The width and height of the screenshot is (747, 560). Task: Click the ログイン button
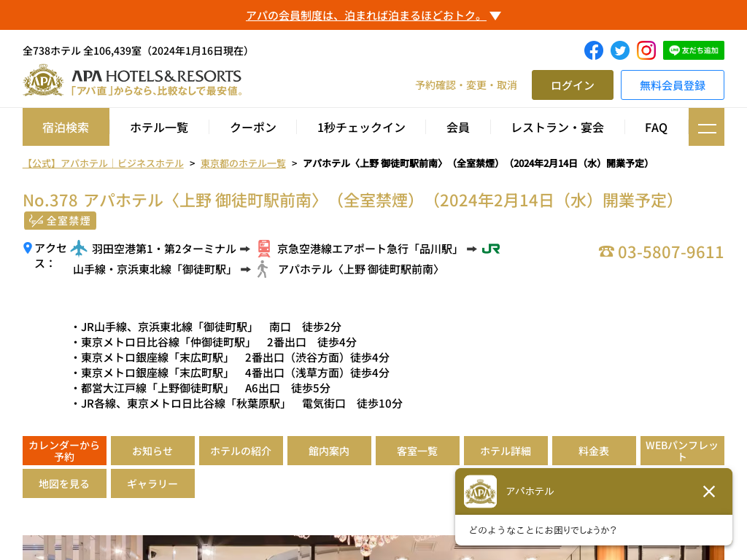pyautogui.click(x=572, y=85)
